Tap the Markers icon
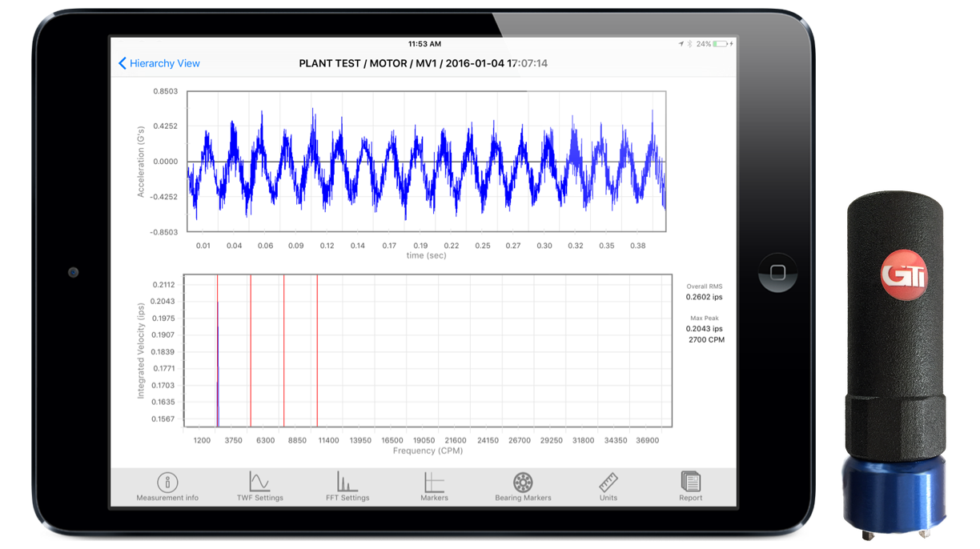This screenshot has width=980, height=549. [434, 482]
